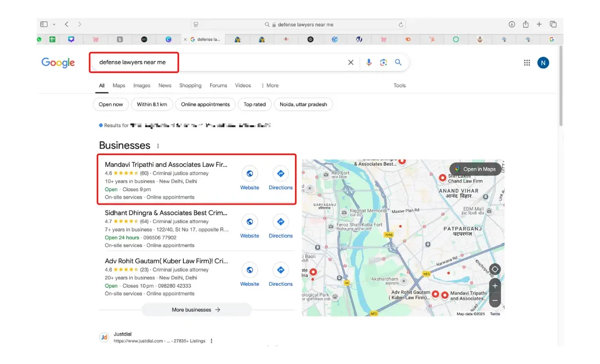Go to the Google home logo

point(58,63)
